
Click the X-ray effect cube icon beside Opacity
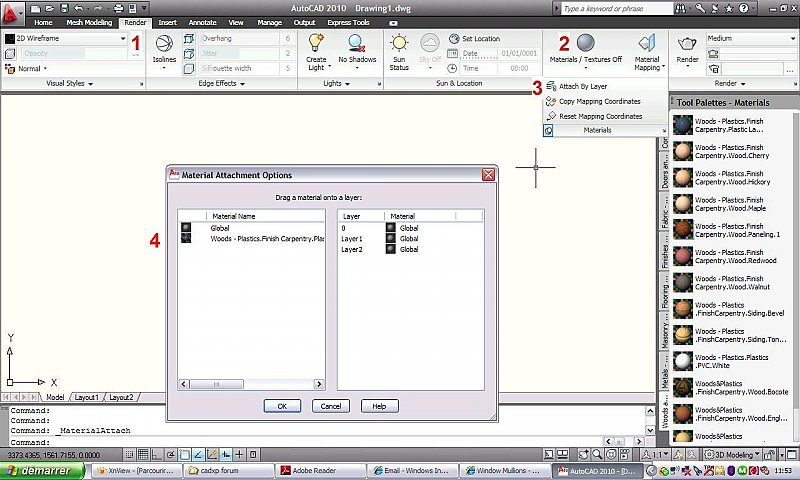(10, 54)
